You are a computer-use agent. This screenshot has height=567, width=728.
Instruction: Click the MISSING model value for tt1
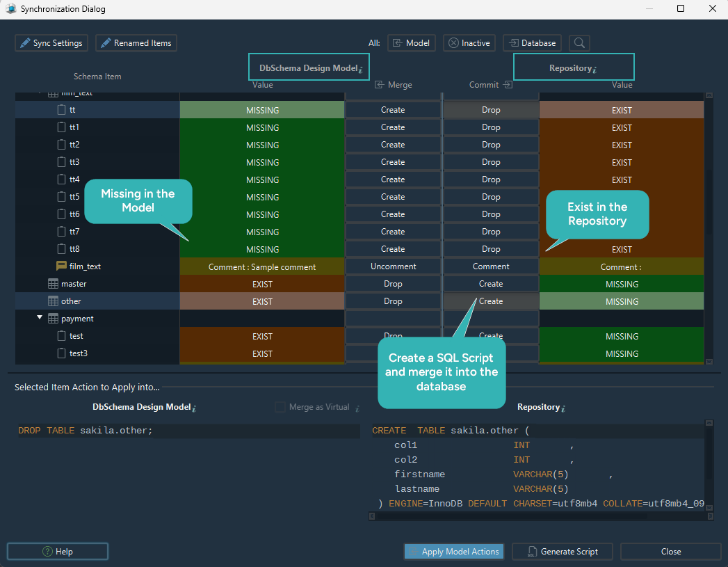[262, 127]
